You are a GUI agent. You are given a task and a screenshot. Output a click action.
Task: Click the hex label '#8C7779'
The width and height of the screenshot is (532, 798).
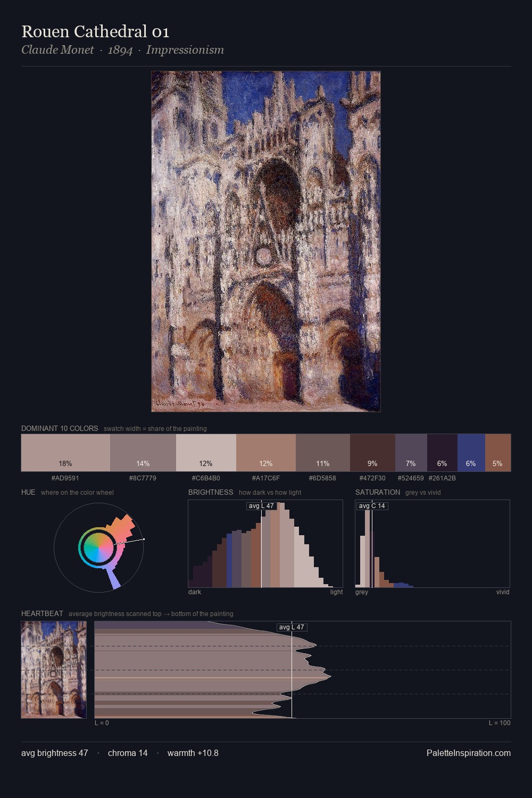(143, 478)
